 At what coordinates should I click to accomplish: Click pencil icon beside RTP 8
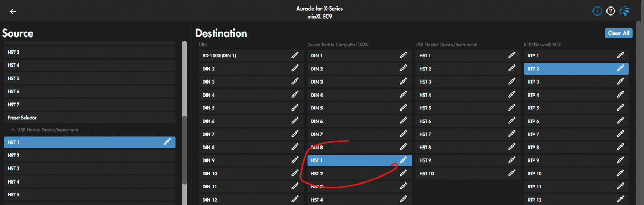coord(620,147)
